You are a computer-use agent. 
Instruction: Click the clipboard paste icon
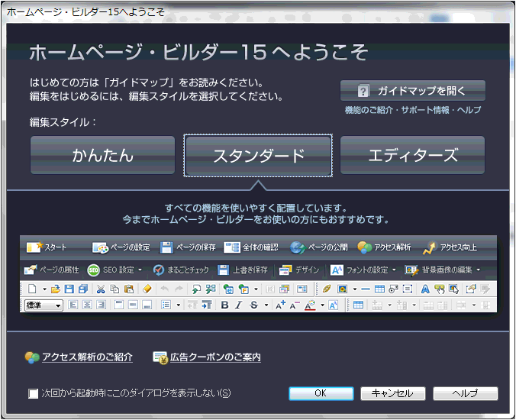click(129, 289)
